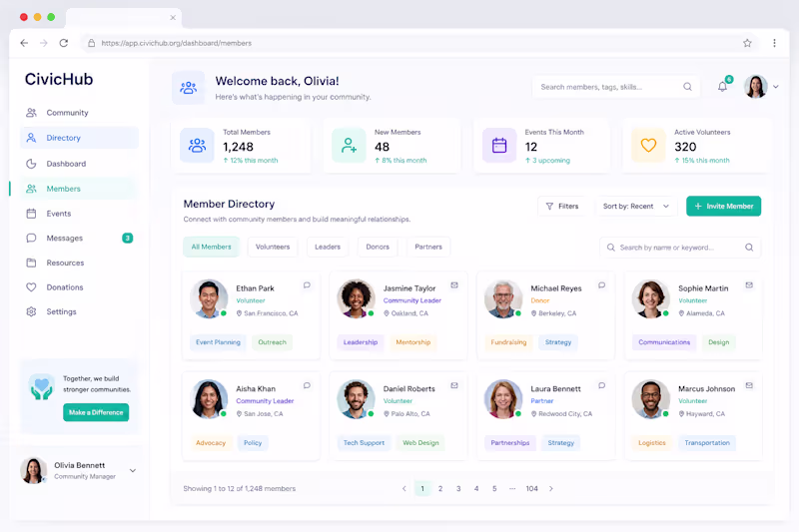799x532 pixels.
Task: Click the Events This Month calendar icon
Action: click(x=499, y=146)
